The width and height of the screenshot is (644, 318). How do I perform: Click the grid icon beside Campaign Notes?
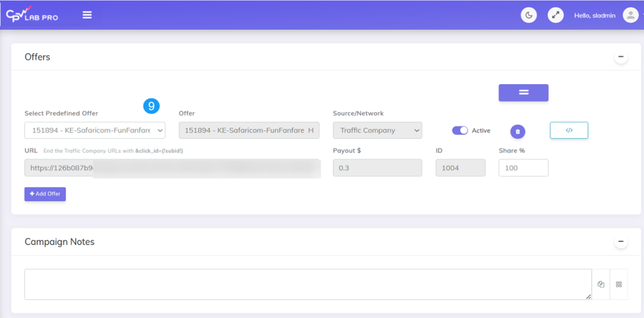(619, 285)
